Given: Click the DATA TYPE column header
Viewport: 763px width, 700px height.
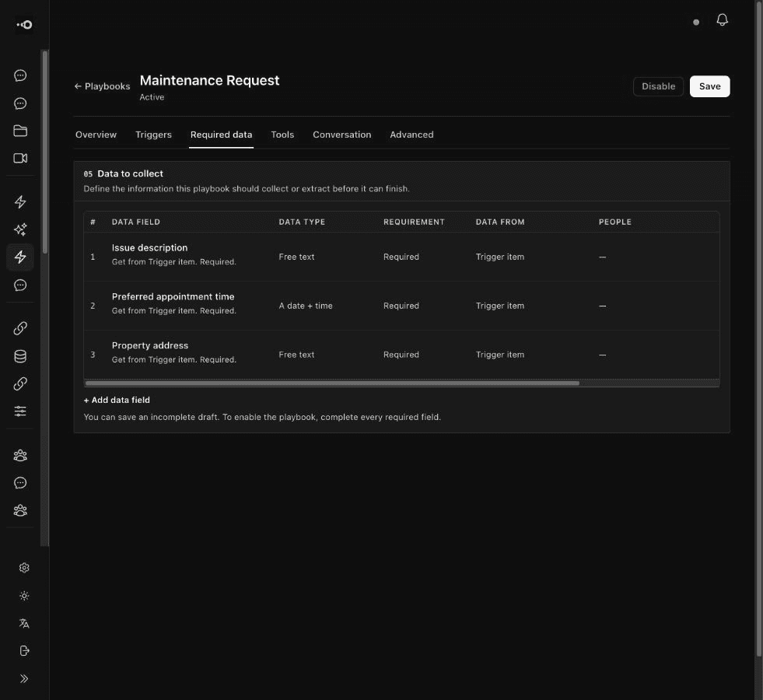Looking at the screenshot, I should click(302, 222).
